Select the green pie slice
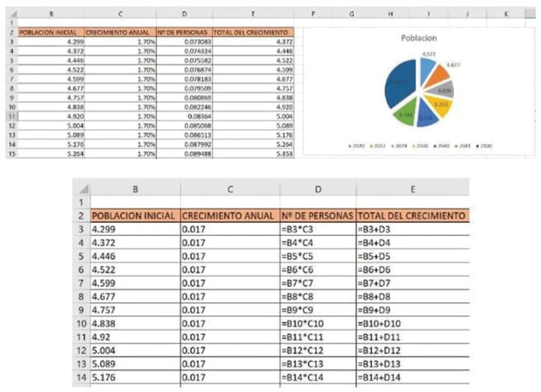The width and height of the screenshot is (541, 392). click(407, 116)
